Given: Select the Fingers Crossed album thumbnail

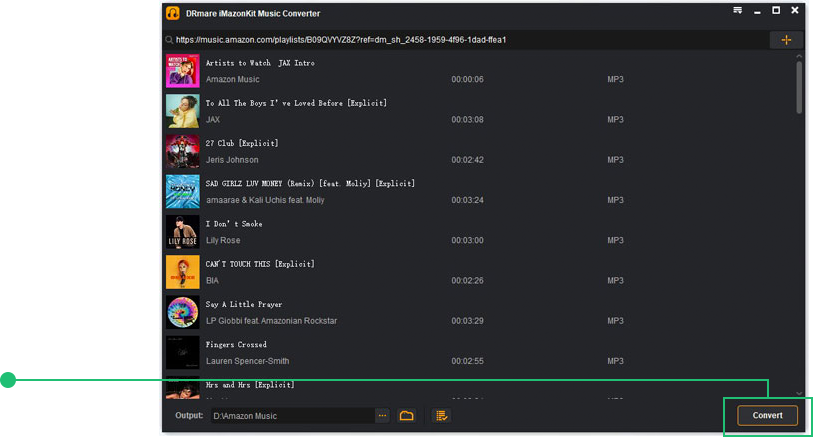Looking at the screenshot, I should 183,353.
